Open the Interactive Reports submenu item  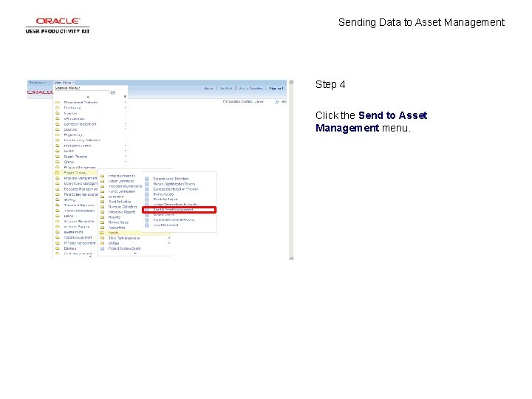(122, 212)
